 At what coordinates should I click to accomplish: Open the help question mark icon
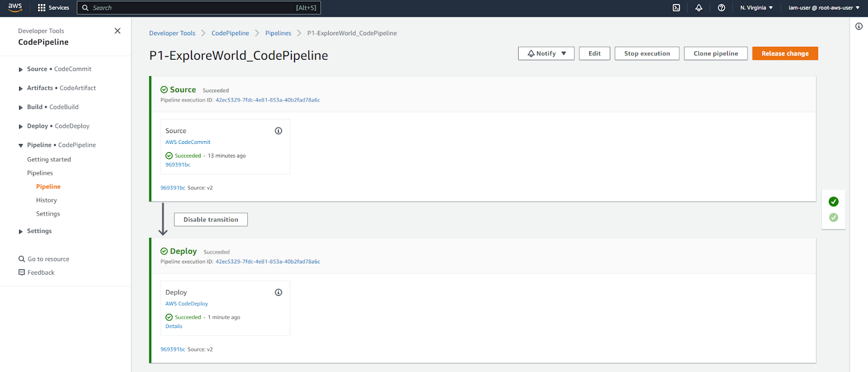722,8
